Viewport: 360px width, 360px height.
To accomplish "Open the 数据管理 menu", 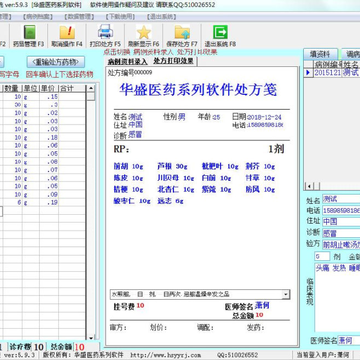I will (79, 16).
